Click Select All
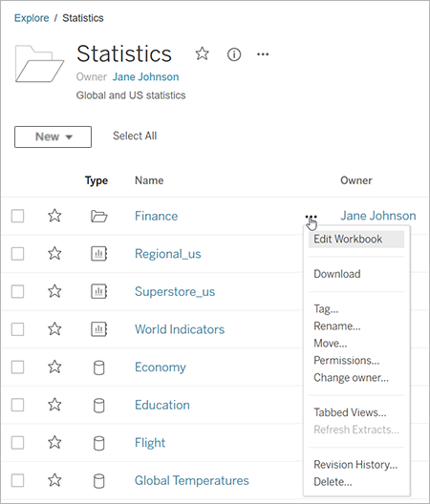The width and height of the screenshot is (430, 504). 135,136
